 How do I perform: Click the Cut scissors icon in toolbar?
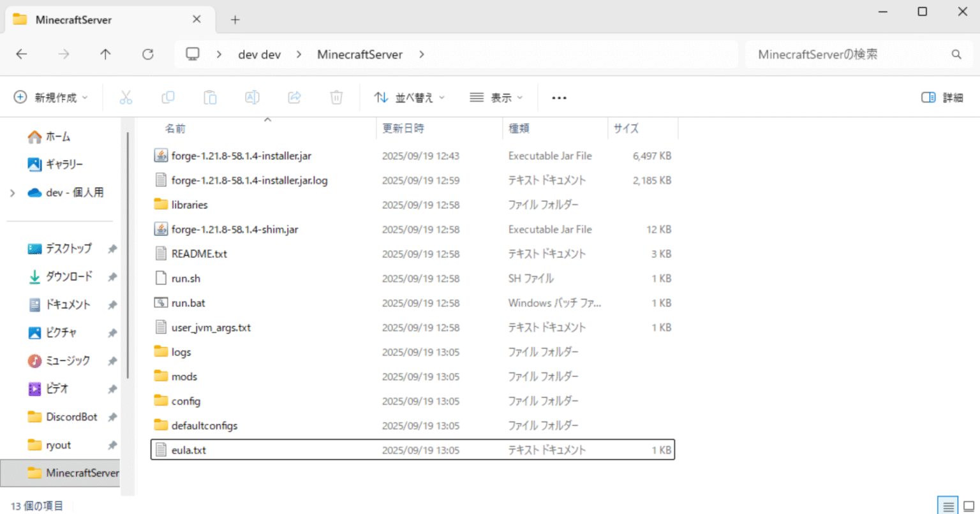(x=126, y=98)
